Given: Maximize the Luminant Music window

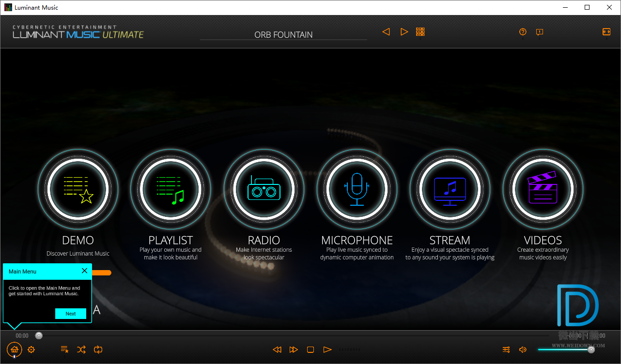Looking at the screenshot, I should (587, 7).
